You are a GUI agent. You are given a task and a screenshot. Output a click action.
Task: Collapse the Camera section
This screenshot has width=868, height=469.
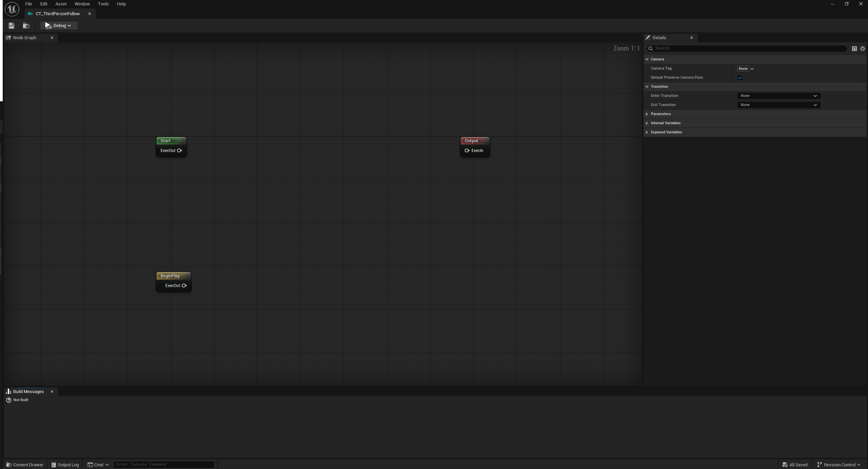tap(647, 59)
